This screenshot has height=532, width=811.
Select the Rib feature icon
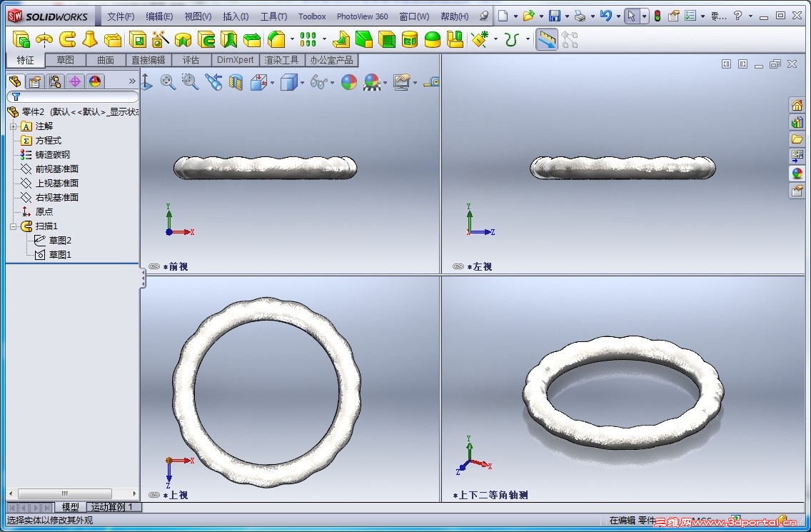341,39
